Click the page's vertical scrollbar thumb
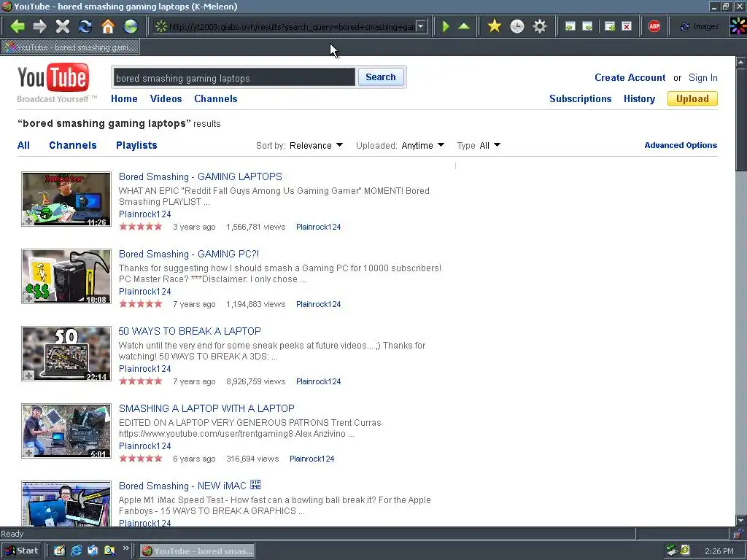 point(741,119)
